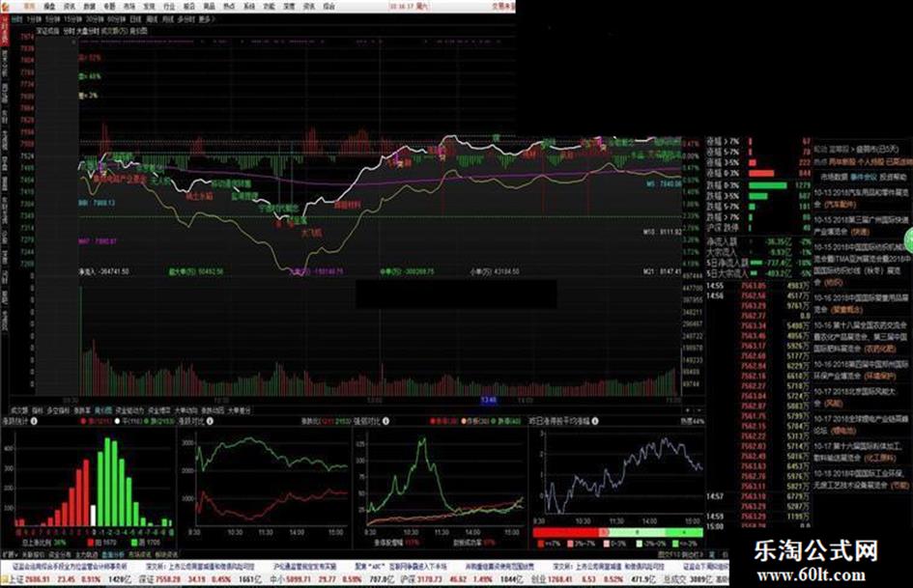The width and height of the screenshot is (913, 588).
Task: Open the 综合 menu
Action: (329, 7)
